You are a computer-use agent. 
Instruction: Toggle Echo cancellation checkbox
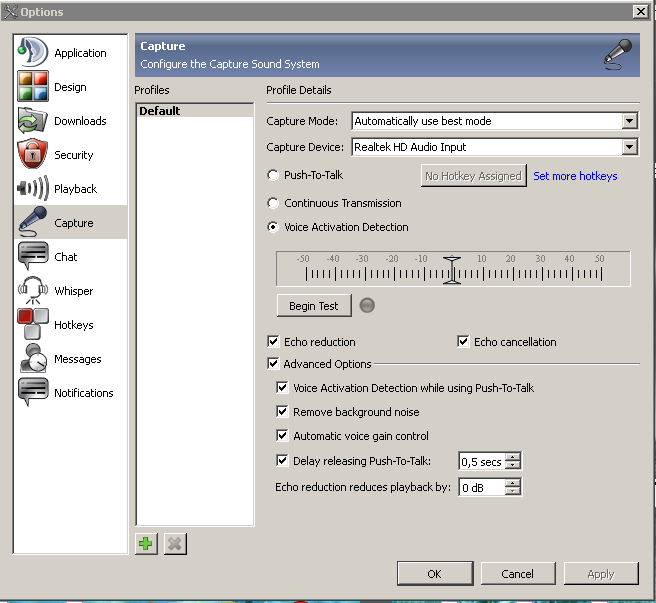tap(463, 341)
